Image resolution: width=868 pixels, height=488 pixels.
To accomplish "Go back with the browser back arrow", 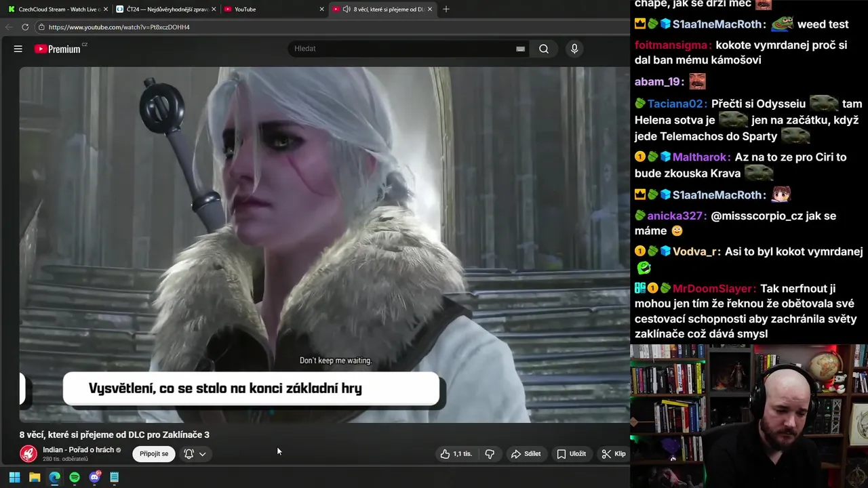I will [x=9, y=27].
